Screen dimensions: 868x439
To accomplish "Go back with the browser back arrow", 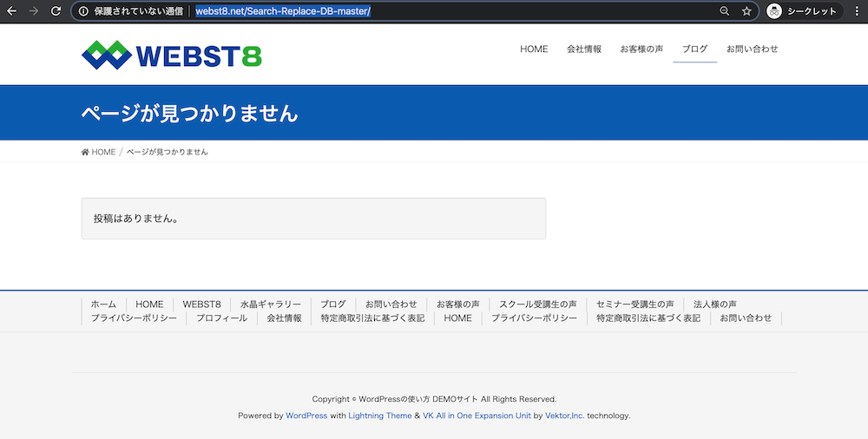I will 11,11.
